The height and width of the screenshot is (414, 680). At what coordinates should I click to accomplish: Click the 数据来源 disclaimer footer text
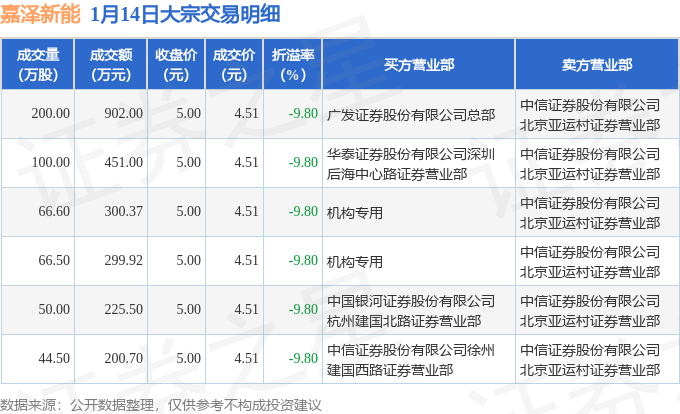click(x=161, y=405)
